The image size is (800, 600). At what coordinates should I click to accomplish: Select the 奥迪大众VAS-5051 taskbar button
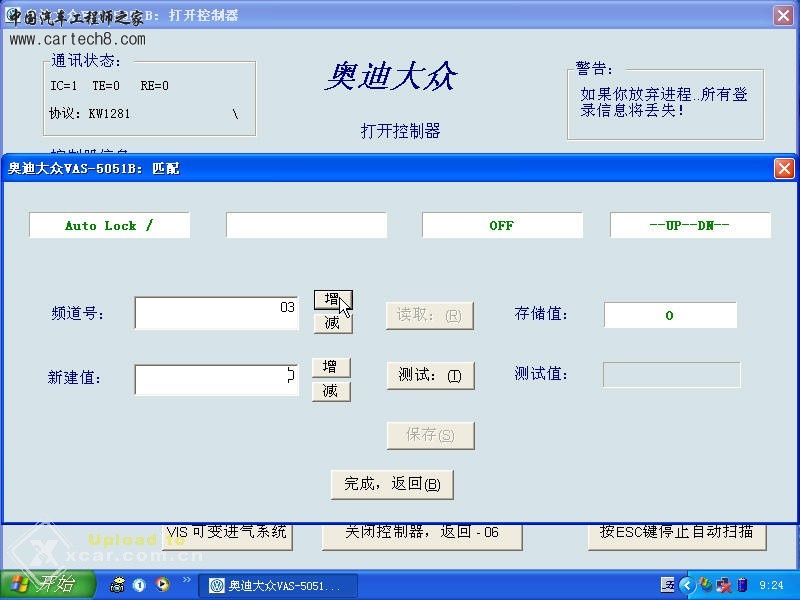pos(278,585)
